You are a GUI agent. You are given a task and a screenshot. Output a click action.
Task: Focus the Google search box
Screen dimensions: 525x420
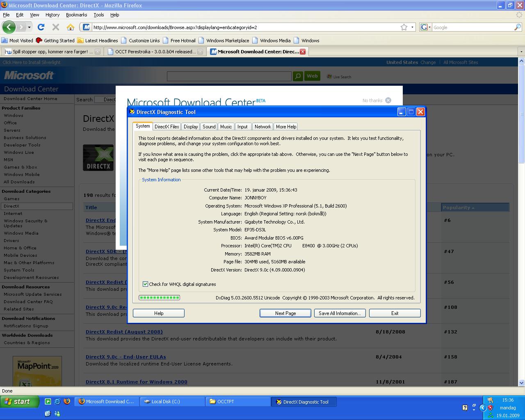coord(472,27)
